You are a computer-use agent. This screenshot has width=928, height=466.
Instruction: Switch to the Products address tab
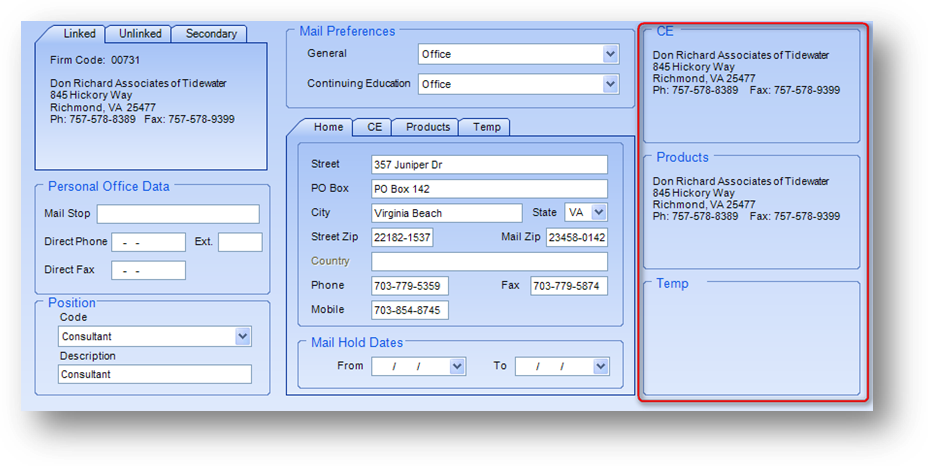(x=428, y=127)
